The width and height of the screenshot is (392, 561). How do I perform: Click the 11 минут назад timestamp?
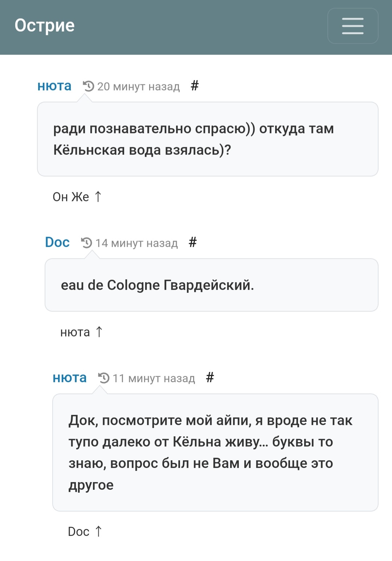tap(154, 378)
